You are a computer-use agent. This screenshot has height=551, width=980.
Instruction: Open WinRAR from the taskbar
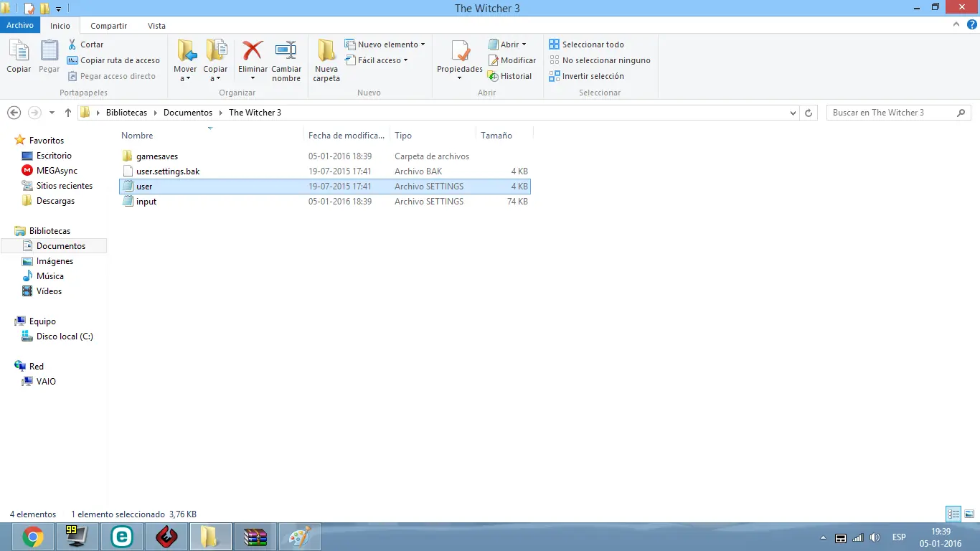pyautogui.click(x=255, y=537)
